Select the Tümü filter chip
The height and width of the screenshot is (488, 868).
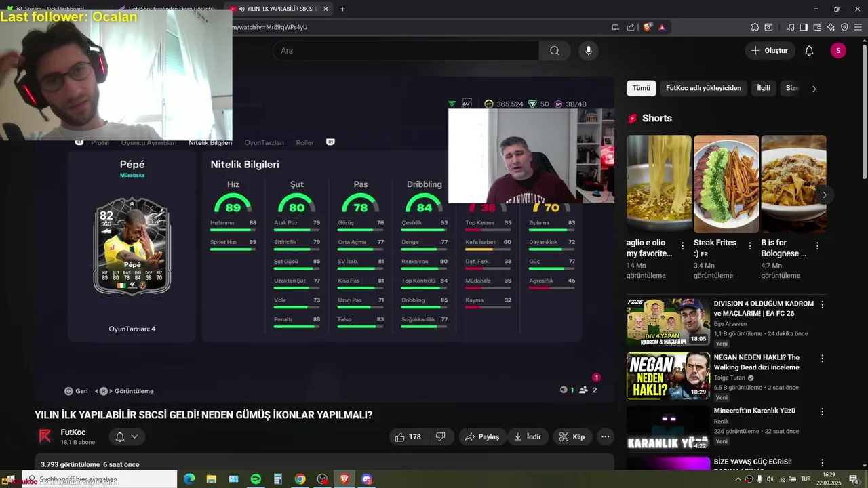(642, 88)
